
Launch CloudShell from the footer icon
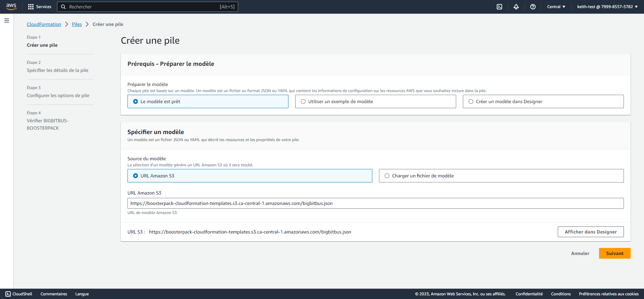pos(8,294)
